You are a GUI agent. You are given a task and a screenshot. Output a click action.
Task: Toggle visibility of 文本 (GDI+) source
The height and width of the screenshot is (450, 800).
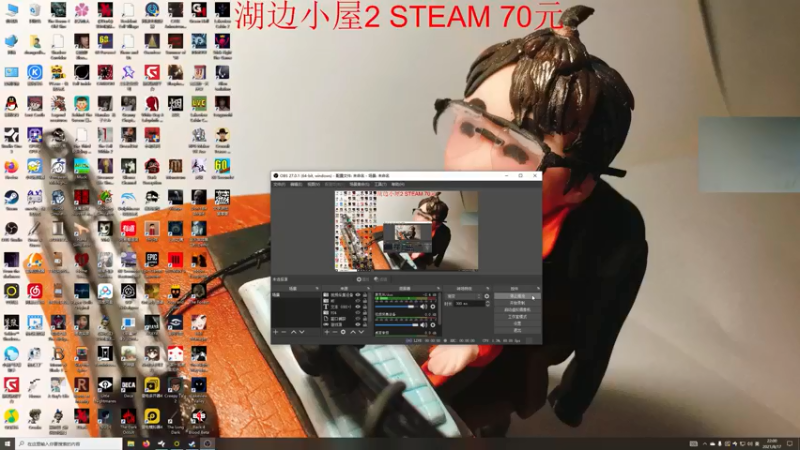(358, 307)
